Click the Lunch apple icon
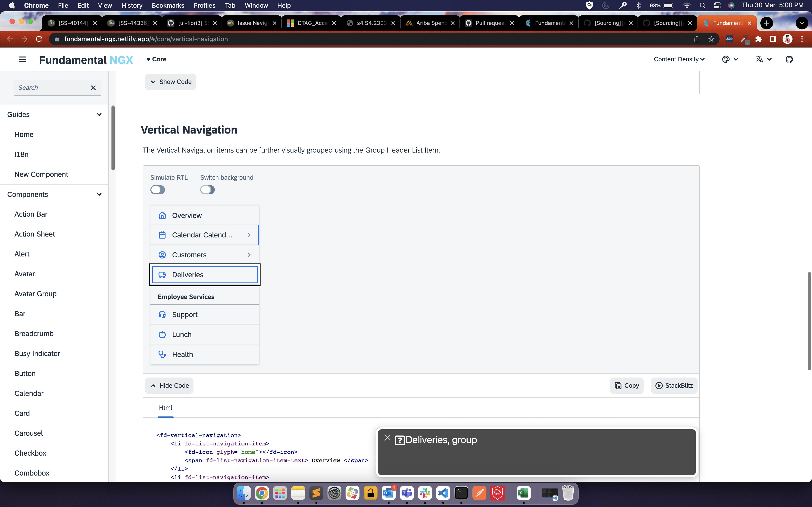This screenshot has height=507, width=812. pyautogui.click(x=162, y=334)
